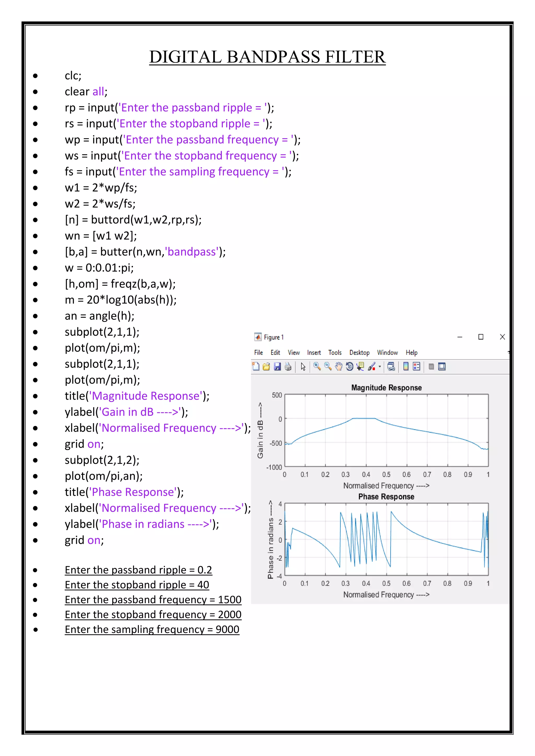Click the code line 'clear all;'
535x756 pixels.
86,92
